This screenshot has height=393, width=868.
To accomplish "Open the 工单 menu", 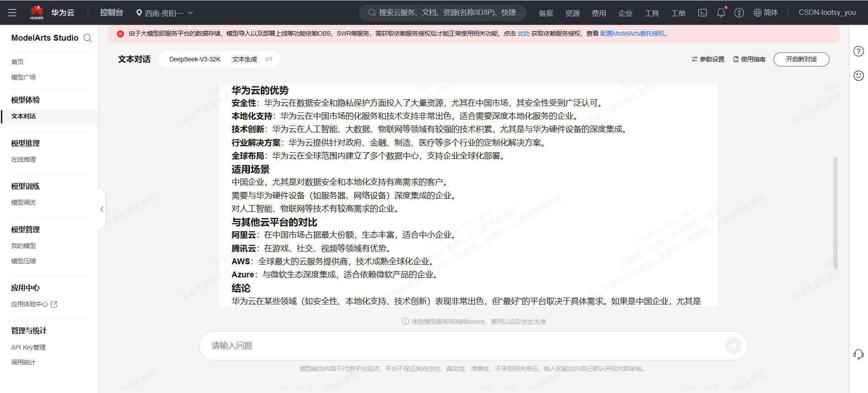I will [x=678, y=13].
